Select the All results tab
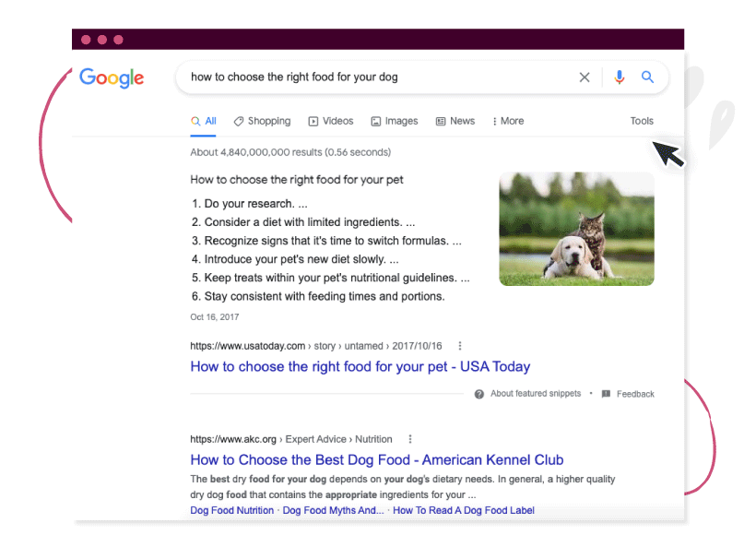 (204, 121)
